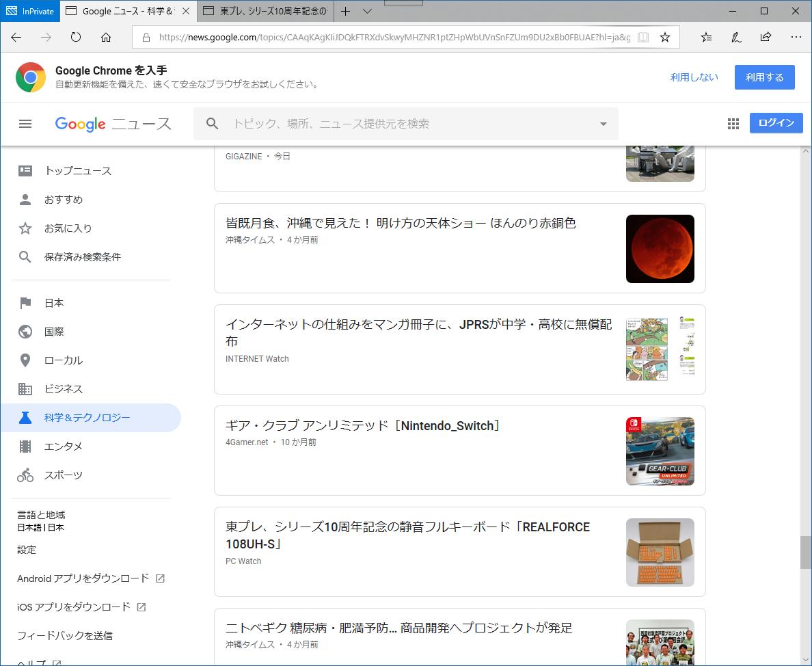Click the padlock site info icon

click(146, 38)
